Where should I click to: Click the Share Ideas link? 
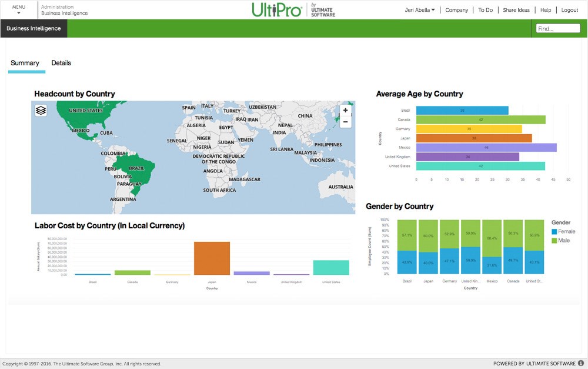coord(516,10)
